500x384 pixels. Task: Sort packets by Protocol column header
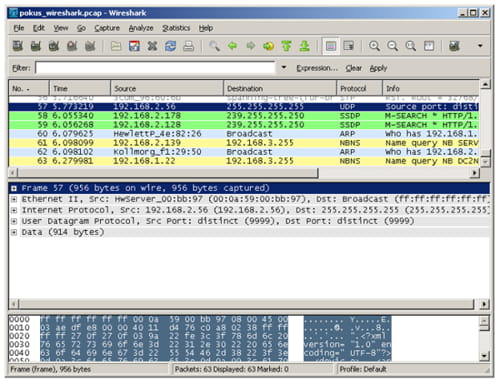click(x=359, y=88)
